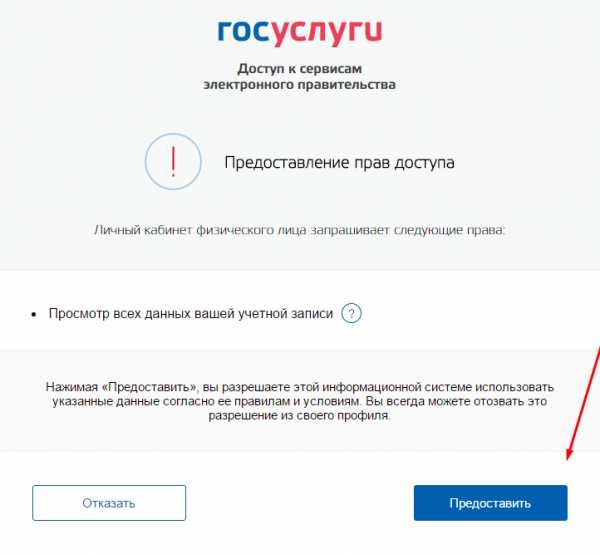Click the disclaimer line "разрешение из своего профиля"

pyautogui.click(x=300, y=416)
